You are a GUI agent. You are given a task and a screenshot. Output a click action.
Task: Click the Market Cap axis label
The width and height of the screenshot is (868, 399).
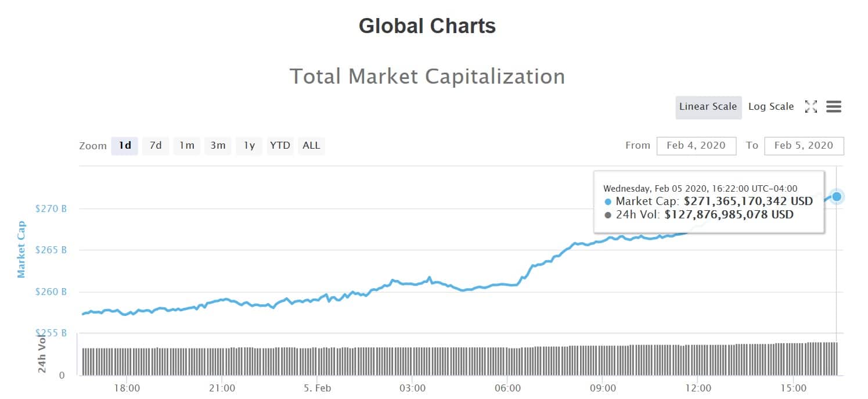click(x=21, y=249)
